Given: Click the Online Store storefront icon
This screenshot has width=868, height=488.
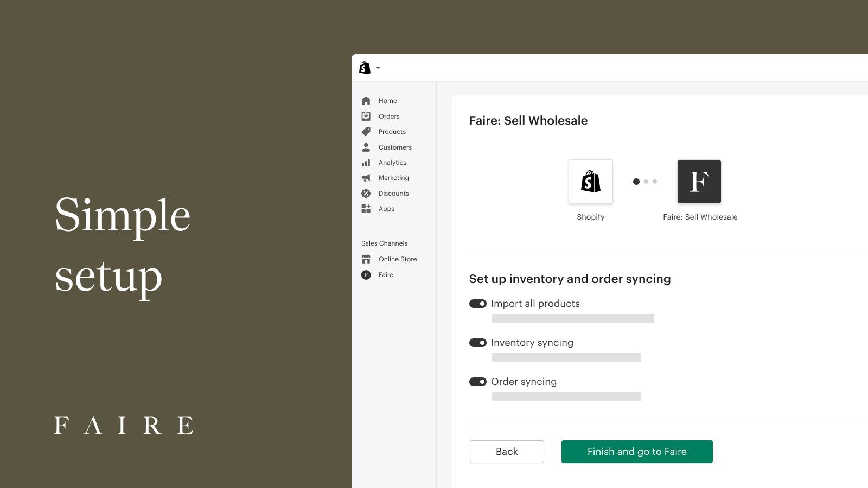Looking at the screenshot, I should click(x=366, y=259).
